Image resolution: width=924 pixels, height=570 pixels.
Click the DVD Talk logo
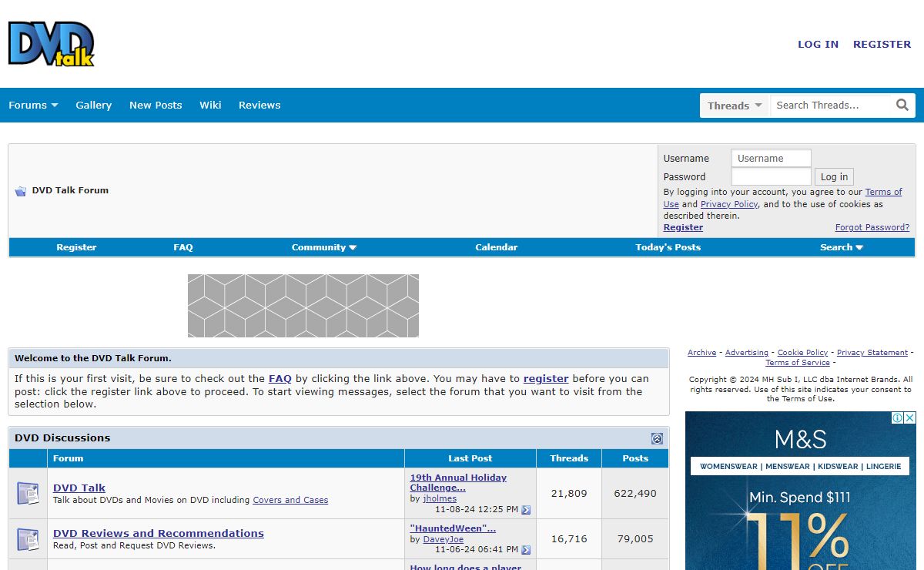coord(51,44)
